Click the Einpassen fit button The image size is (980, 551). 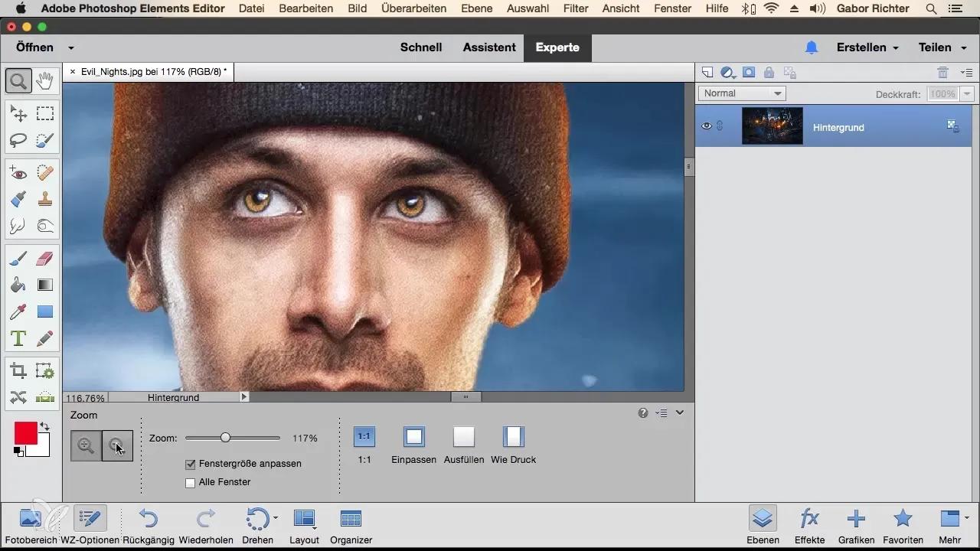tap(413, 437)
